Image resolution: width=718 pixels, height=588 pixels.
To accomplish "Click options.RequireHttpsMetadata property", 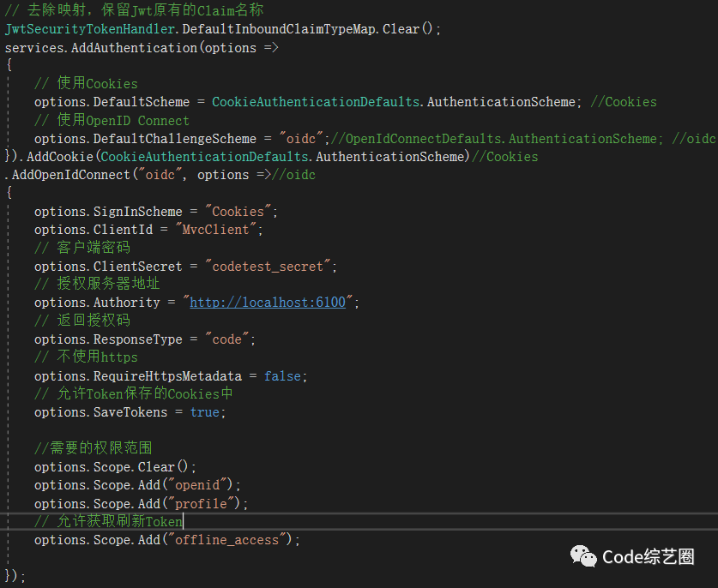I will pos(138,376).
